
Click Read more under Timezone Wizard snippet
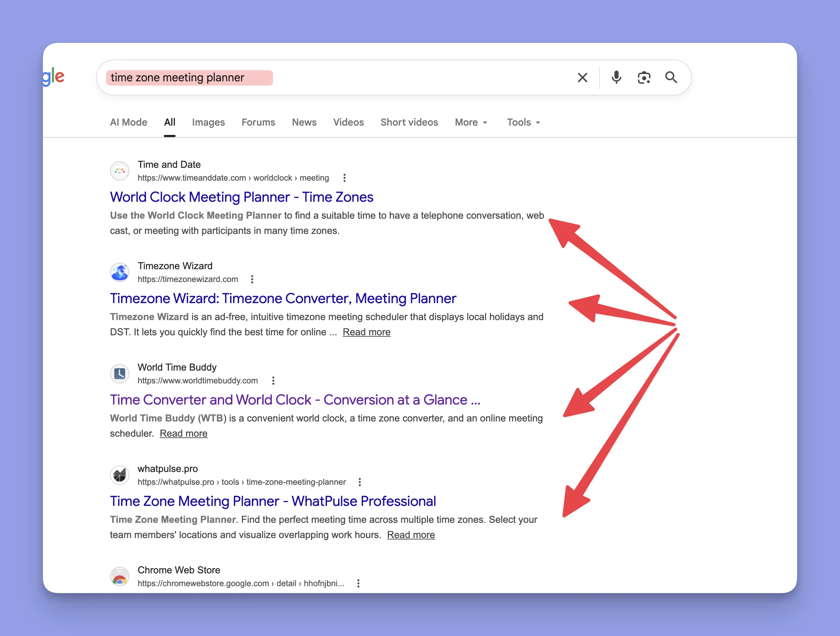click(366, 332)
